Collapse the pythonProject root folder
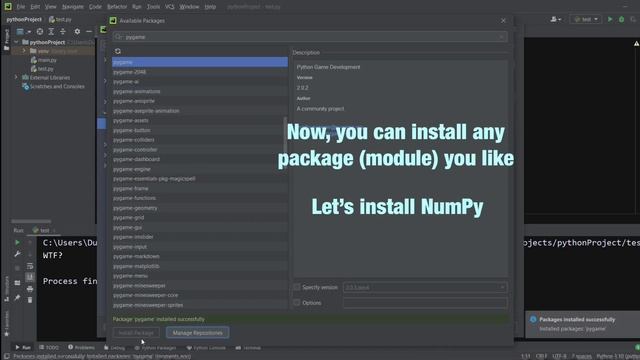This screenshot has height=360, width=640. coord(16,42)
